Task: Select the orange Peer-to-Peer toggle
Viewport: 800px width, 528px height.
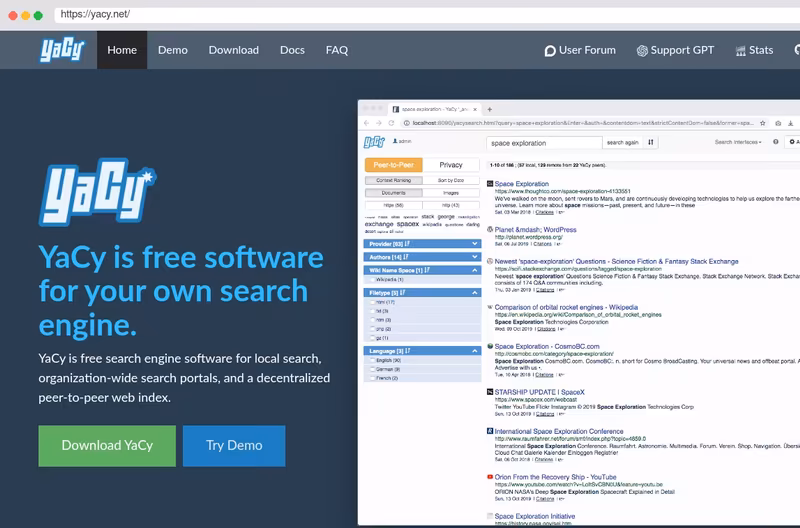Action: coord(393,165)
